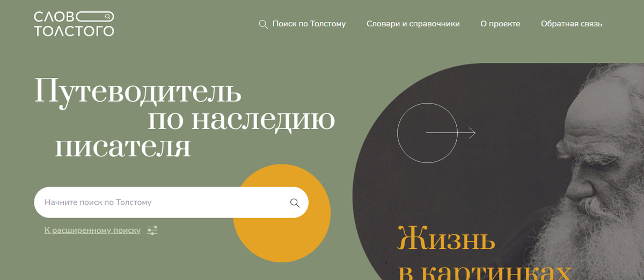Click the magnifier icon beside Поиск по Толстому
The height and width of the screenshot is (280, 644).
coord(264,24)
